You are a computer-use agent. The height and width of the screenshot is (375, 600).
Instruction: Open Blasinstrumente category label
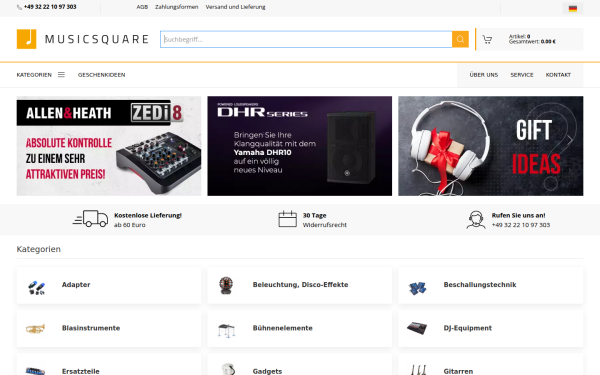pyautogui.click(x=91, y=328)
